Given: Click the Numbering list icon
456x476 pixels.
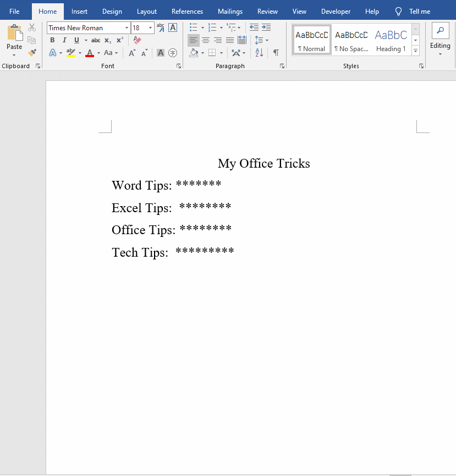Looking at the screenshot, I should coord(212,27).
